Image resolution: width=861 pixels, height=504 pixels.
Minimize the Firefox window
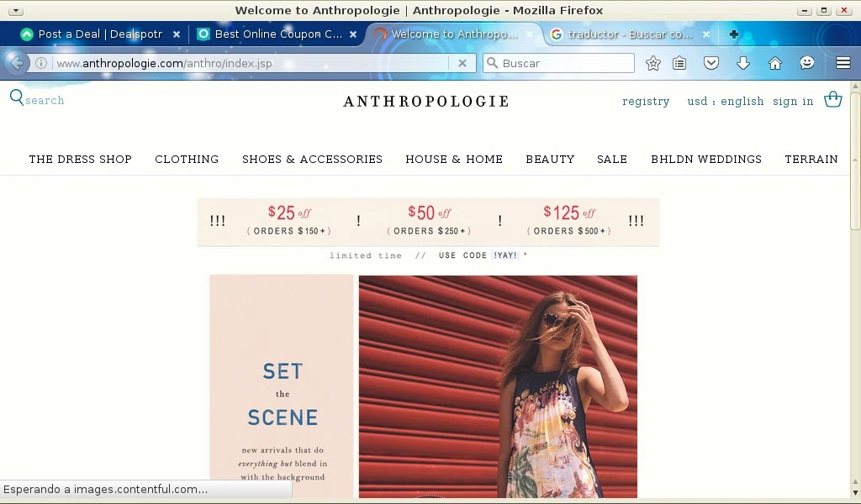[805, 10]
